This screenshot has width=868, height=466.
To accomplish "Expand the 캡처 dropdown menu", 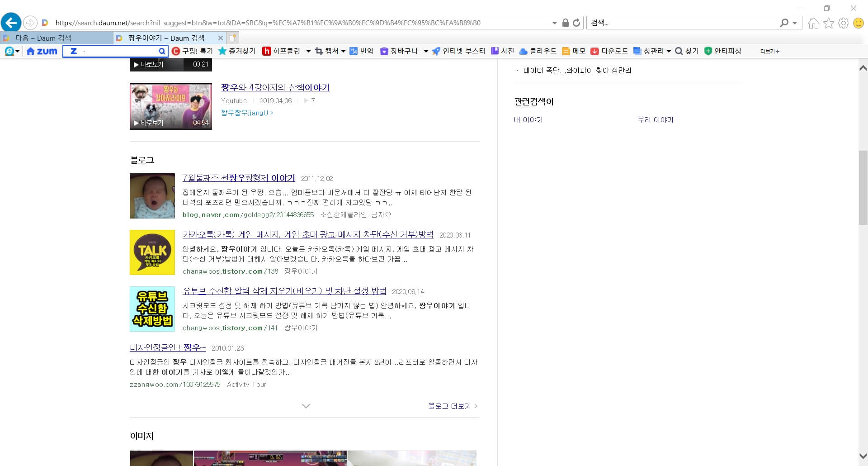I will (343, 51).
